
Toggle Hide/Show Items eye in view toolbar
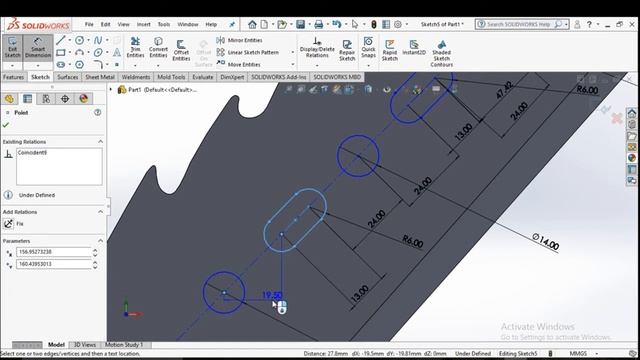point(387,89)
